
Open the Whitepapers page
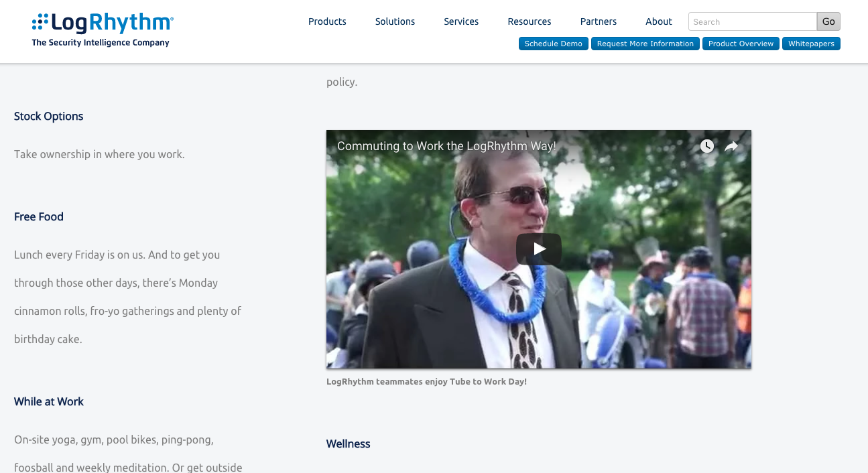click(x=811, y=43)
